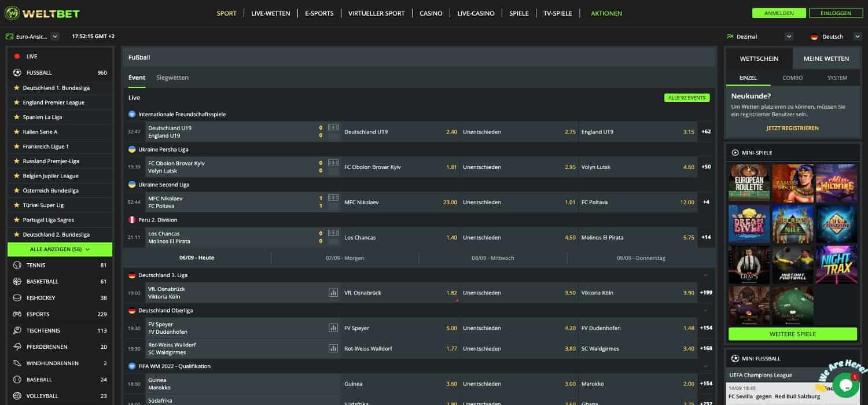Viewport: 868px width, 405px height.
Task: Select Unentschieden odds 1.01 for MFC Nikolaev match
Action: pos(519,203)
